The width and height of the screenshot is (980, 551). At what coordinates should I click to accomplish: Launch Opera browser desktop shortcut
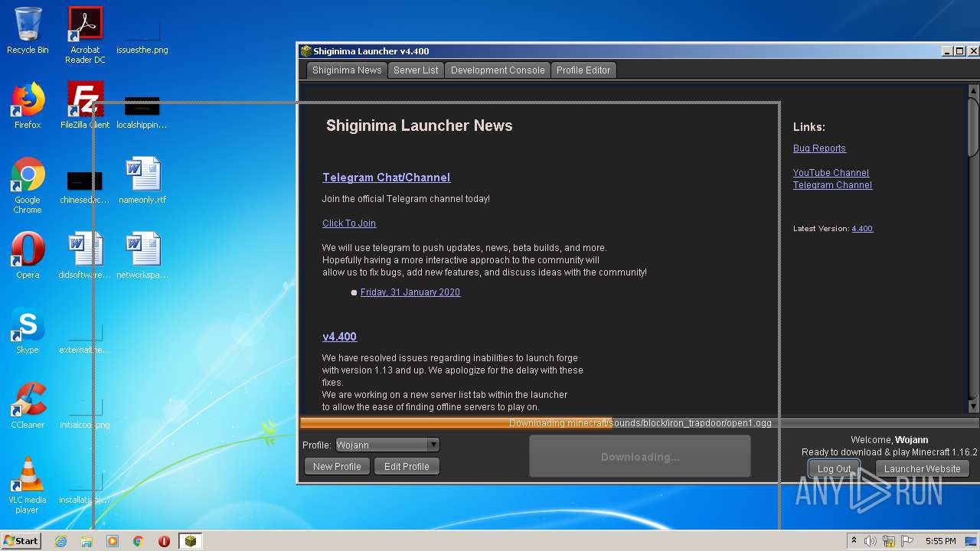[x=28, y=256]
